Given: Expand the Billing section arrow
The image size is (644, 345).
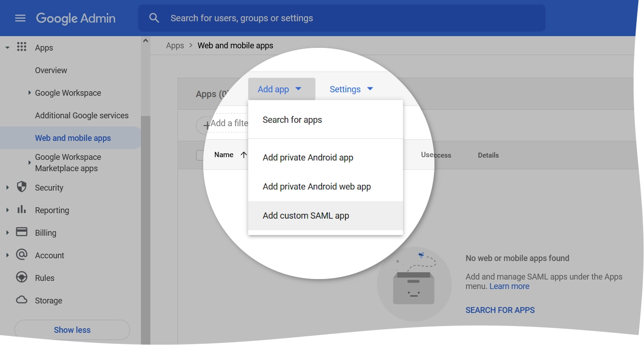Looking at the screenshot, I should [x=7, y=233].
